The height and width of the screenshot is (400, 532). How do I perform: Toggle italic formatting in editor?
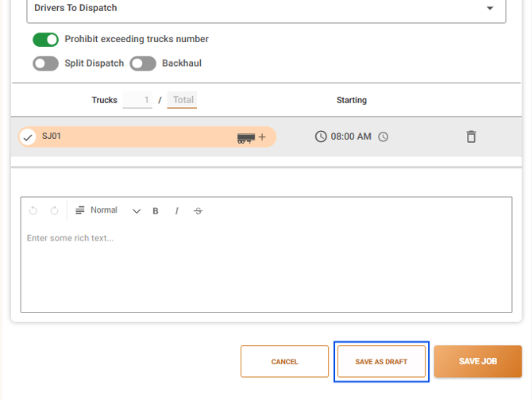click(x=177, y=211)
